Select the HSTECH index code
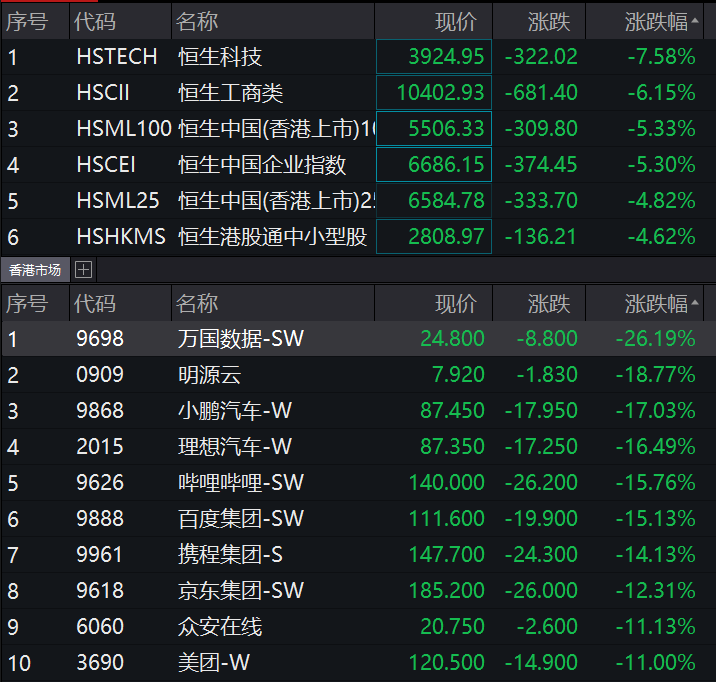Image resolution: width=716 pixels, height=682 pixels. 117,57
